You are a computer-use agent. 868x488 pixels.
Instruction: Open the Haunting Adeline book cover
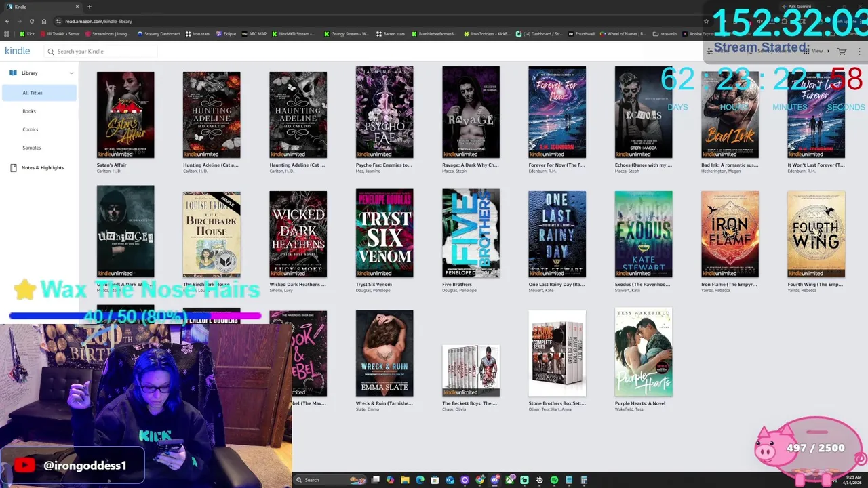pyautogui.click(x=298, y=115)
